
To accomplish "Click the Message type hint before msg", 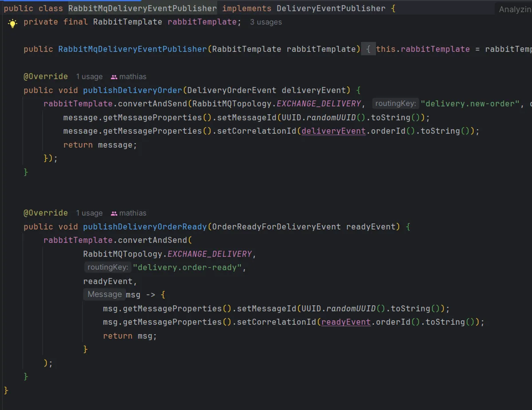I will coord(104,294).
